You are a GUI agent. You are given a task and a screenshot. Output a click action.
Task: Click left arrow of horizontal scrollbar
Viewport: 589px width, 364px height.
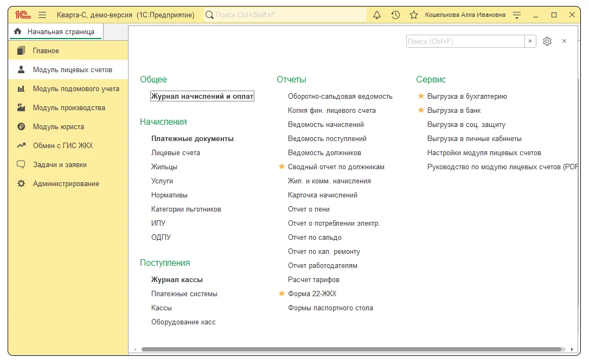(x=135, y=349)
